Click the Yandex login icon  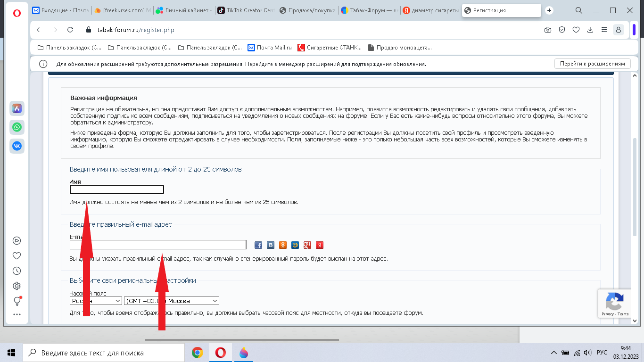pos(320,245)
